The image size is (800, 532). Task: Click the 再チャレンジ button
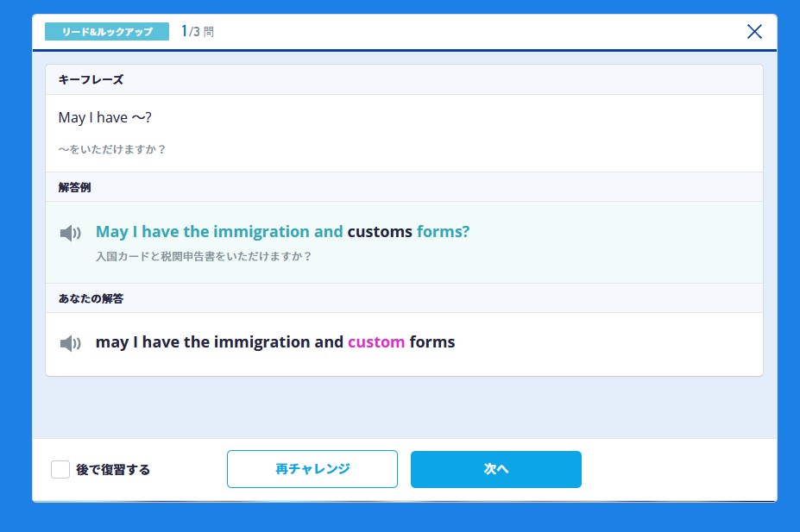coord(312,469)
